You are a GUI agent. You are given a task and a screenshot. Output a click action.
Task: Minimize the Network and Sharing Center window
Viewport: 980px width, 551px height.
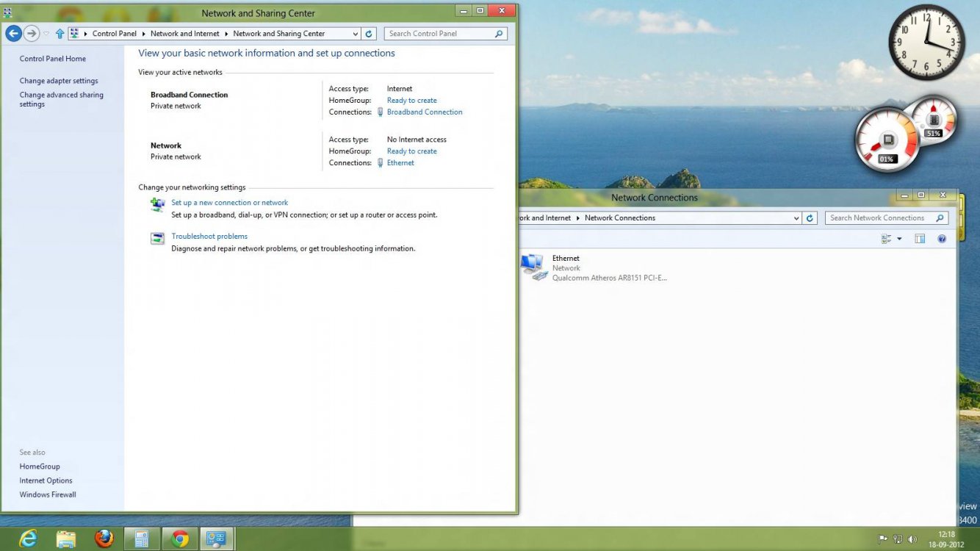tap(464, 11)
